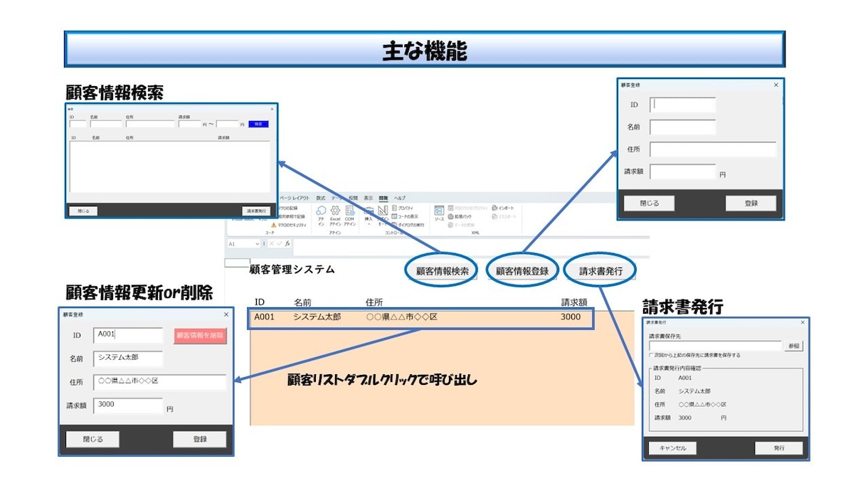Screen dimensions: 868x488
Task: Click the 顧客管理システム title on the sheet
Action: 292,270
